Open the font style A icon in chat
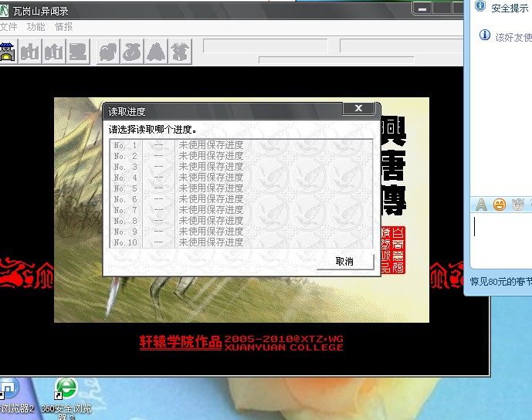The height and width of the screenshot is (420, 532). pyautogui.click(x=481, y=205)
